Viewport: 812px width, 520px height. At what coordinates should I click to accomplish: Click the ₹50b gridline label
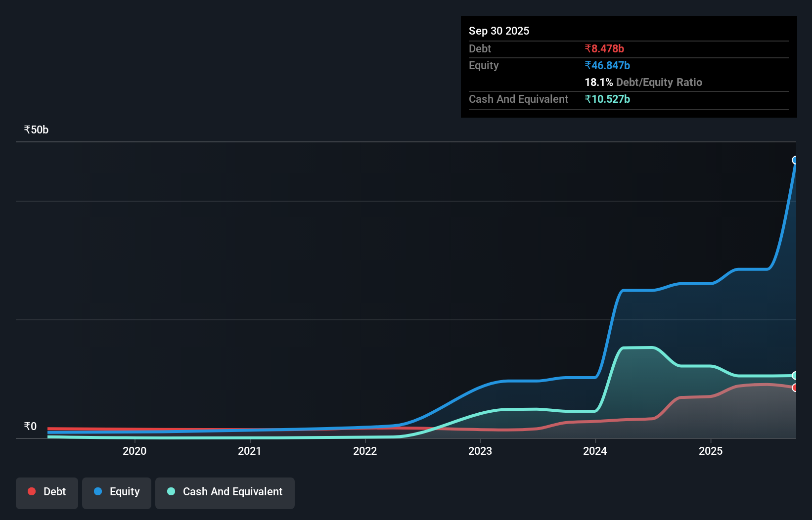point(35,130)
